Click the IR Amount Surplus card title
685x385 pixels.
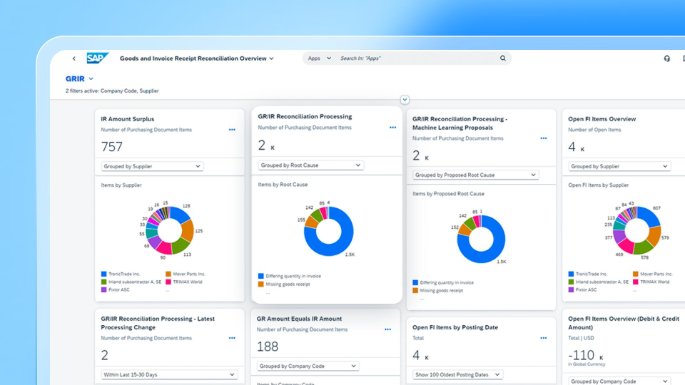pos(127,119)
